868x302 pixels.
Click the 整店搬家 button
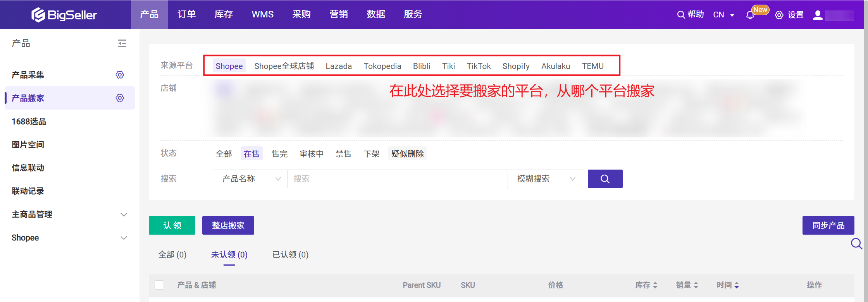(228, 225)
